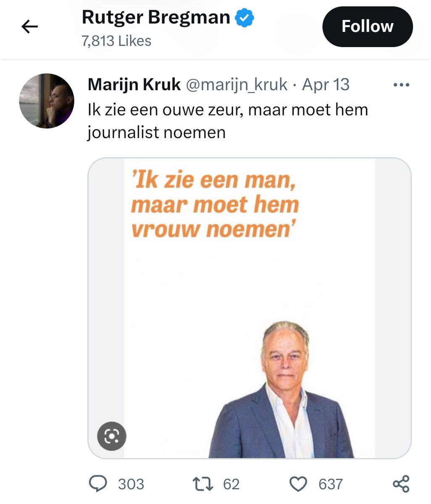
Task: Open the three-dot more options menu
Action: pos(401,85)
